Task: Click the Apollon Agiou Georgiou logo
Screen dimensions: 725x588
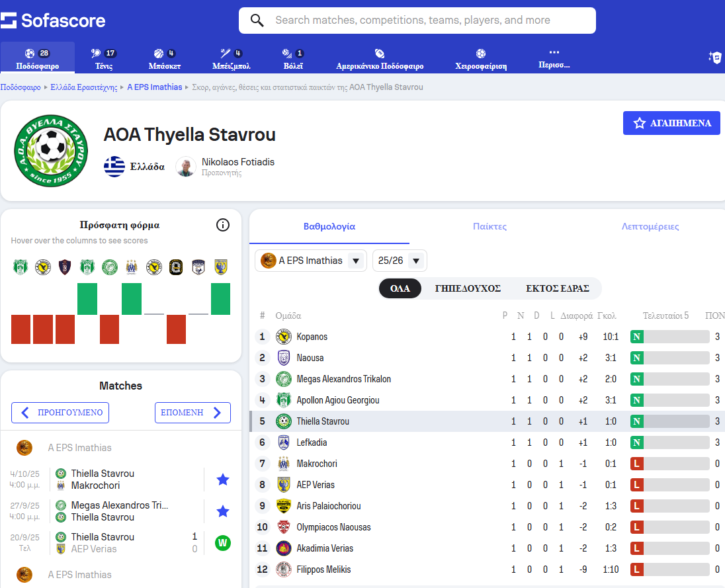Action: (x=283, y=400)
